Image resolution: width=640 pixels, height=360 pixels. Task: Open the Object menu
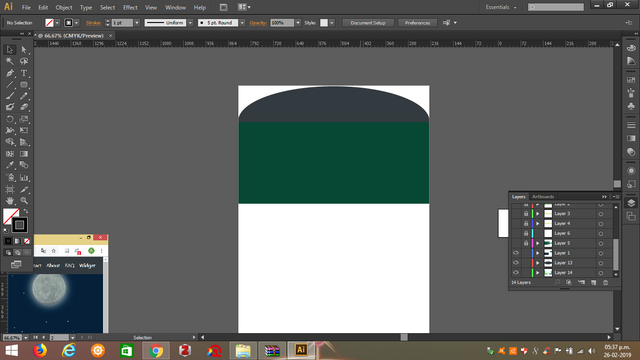pyautogui.click(x=64, y=7)
